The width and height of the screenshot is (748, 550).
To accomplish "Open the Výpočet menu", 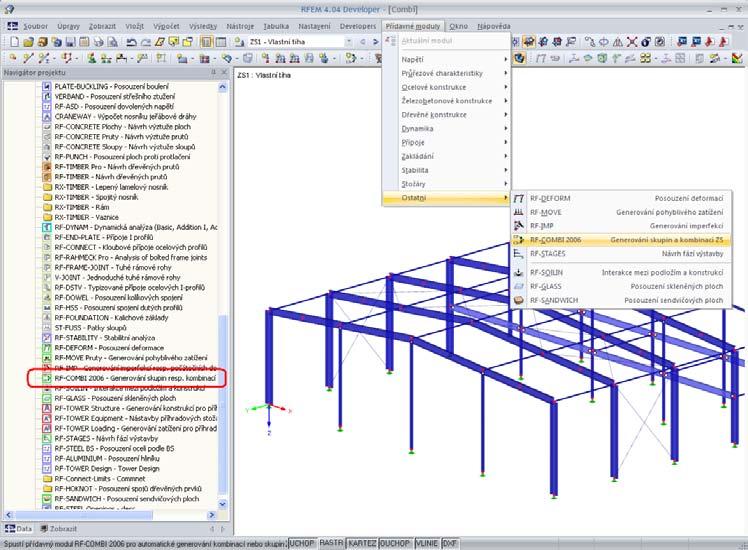I will point(166,26).
